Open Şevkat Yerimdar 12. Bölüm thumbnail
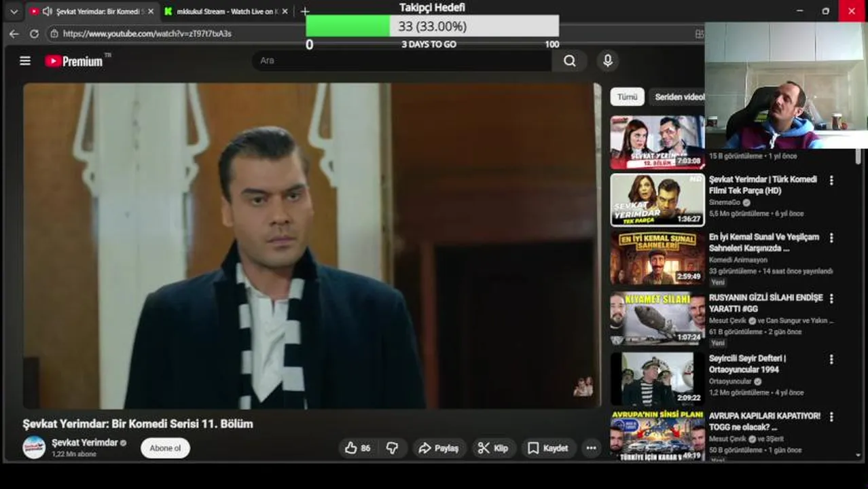Screen dimensions: 868x489 657,142
